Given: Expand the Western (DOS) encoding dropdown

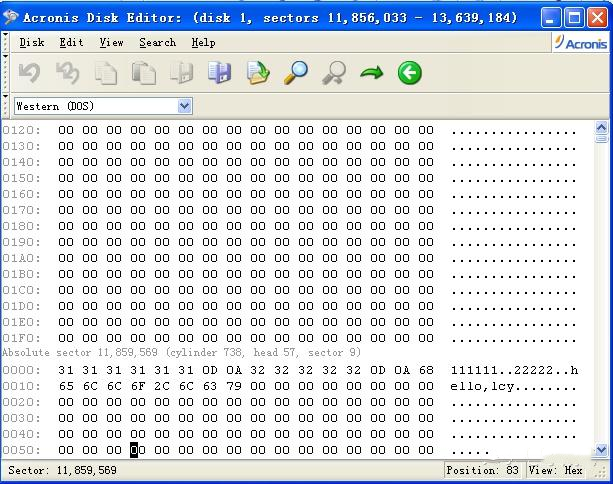Looking at the screenshot, I should [x=184, y=106].
